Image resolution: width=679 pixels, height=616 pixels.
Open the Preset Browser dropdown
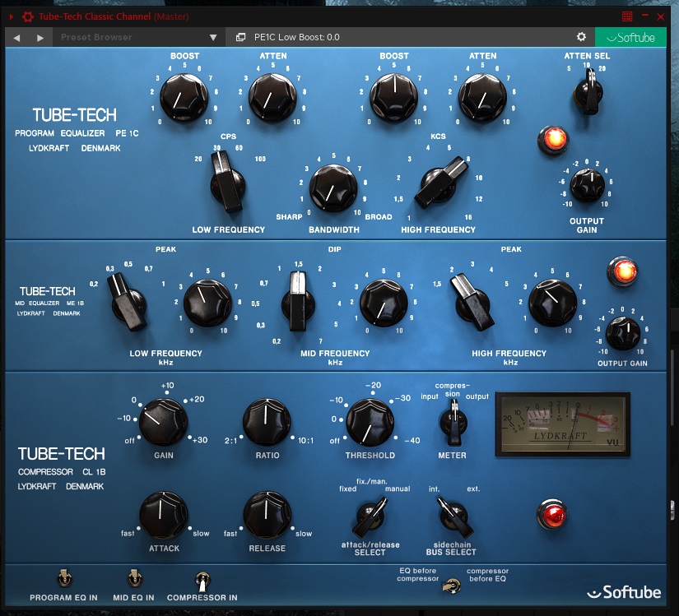click(x=138, y=37)
